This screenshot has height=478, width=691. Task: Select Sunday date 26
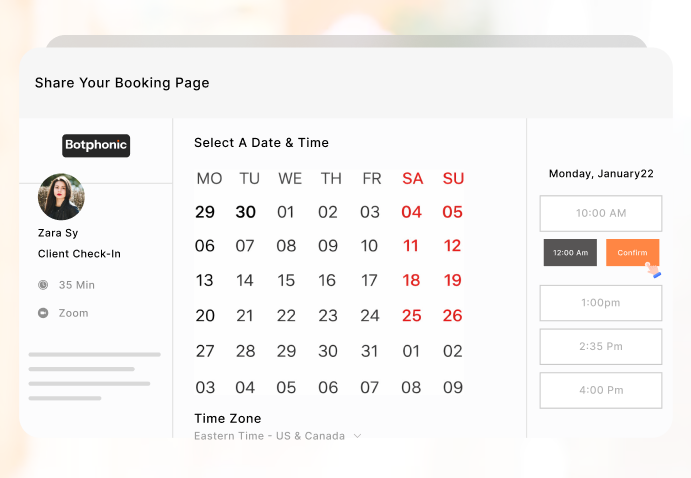[x=453, y=315]
